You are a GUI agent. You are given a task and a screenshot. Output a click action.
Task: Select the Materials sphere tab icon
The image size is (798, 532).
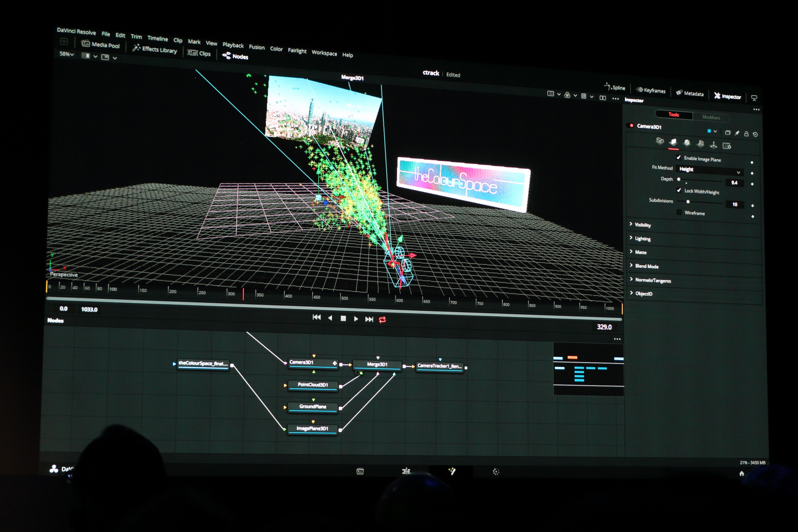click(687, 143)
